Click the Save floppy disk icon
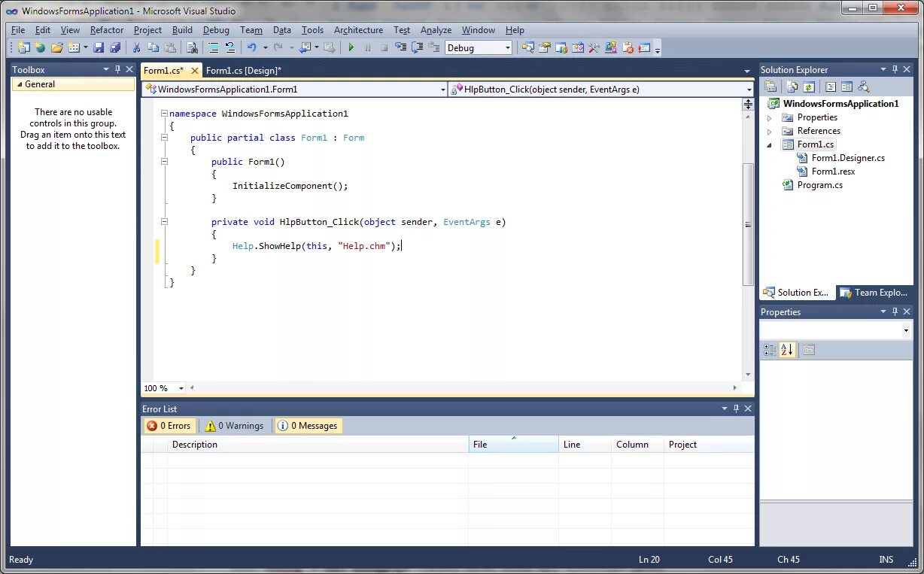This screenshot has height=574, width=924. click(99, 47)
